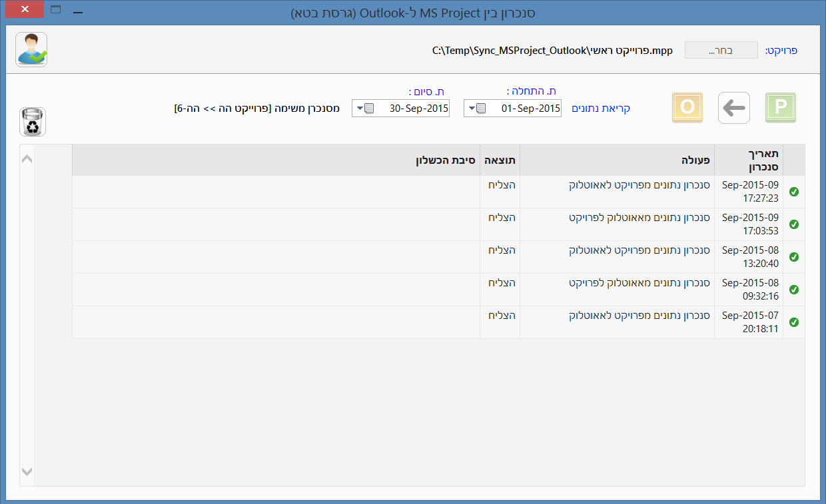The width and height of the screenshot is (826, 504).
Task: Select the sync date cell Sep-2015-08 09:32:16
Action: pos(749,290)
